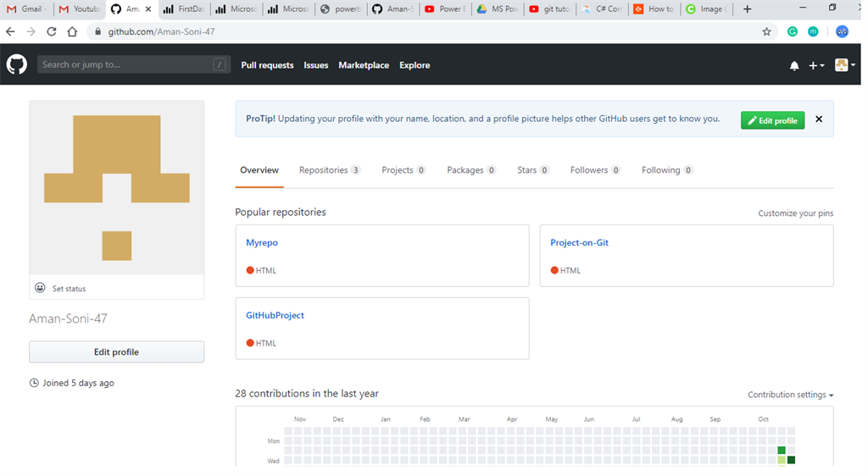Bookmark this page with the star
Screen dimensions: 868x476
[766, 31]
